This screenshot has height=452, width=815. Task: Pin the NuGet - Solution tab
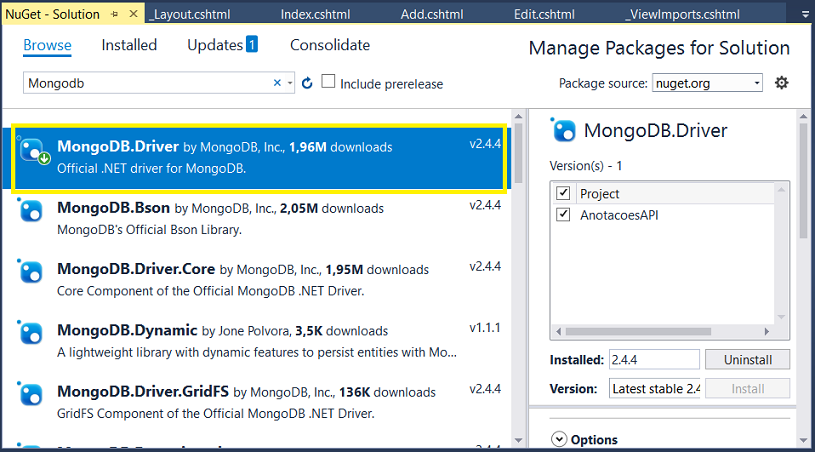point(114,15)
